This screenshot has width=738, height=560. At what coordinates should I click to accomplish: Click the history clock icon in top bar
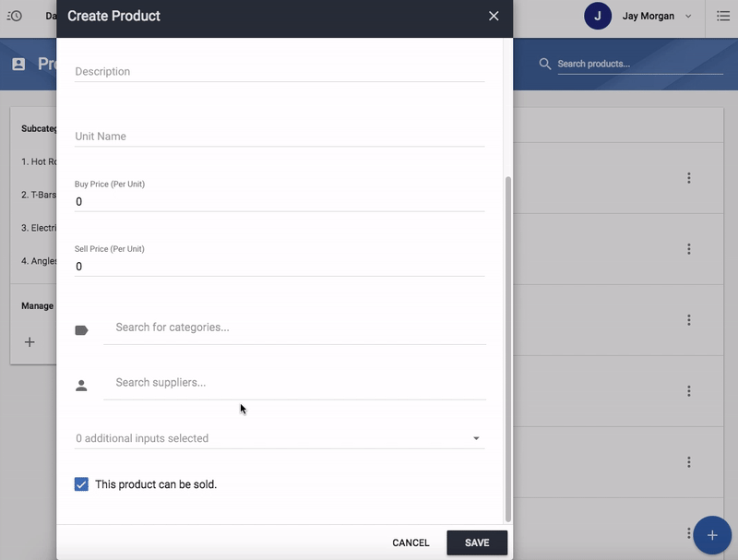click(15, 17)
